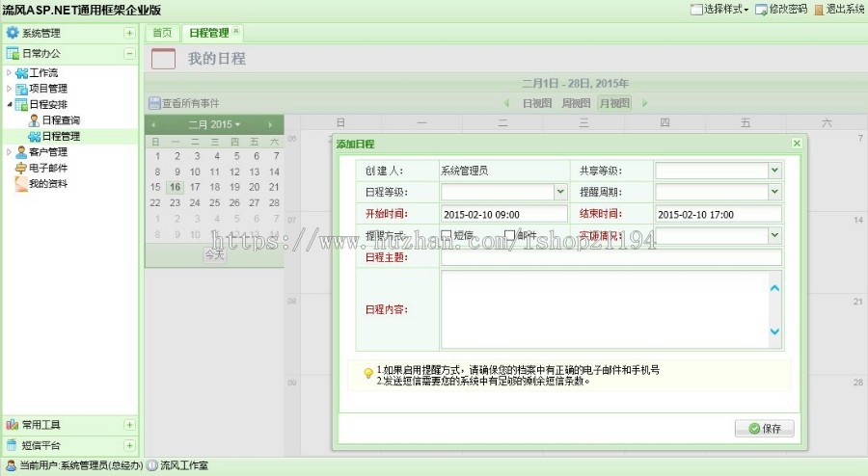Collapse the 日常办公 panel minus button
The width and height of the screenshot is (868, 476).
click(x=129, y=54)
